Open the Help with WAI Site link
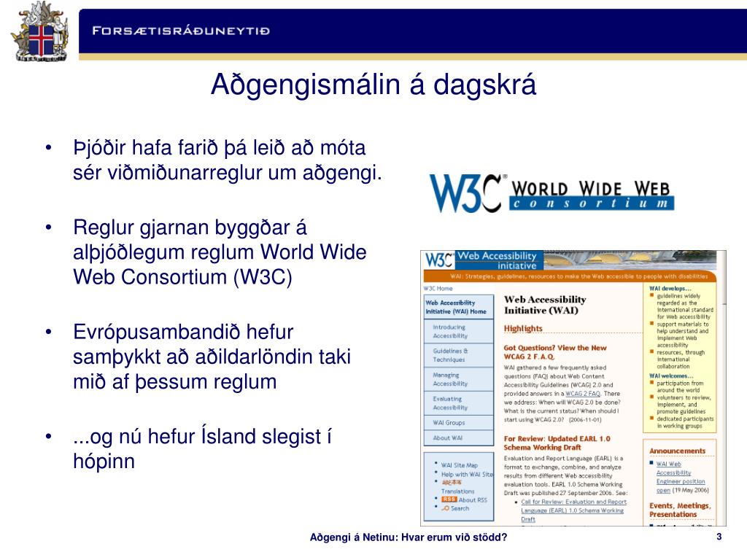 click(x=467, y=474)
